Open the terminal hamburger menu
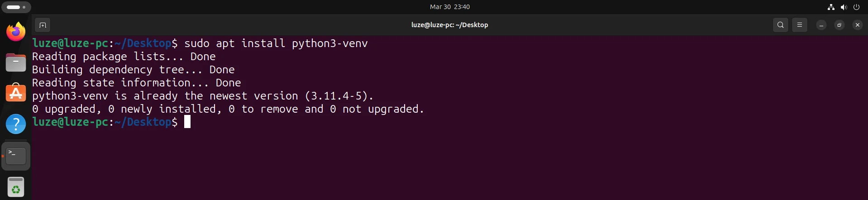This screenshot has width=868, height=200. pyautogui.click(x=800, y=25)
